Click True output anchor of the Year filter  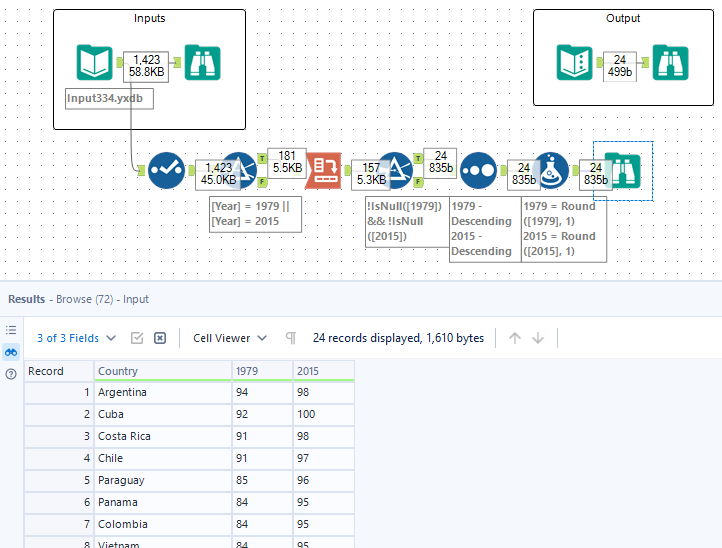[262, 159]
